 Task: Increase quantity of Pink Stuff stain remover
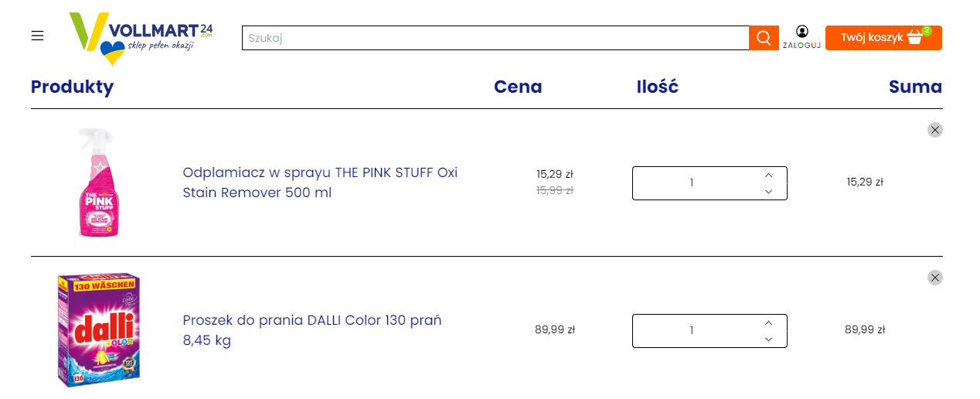pos(768,175)
